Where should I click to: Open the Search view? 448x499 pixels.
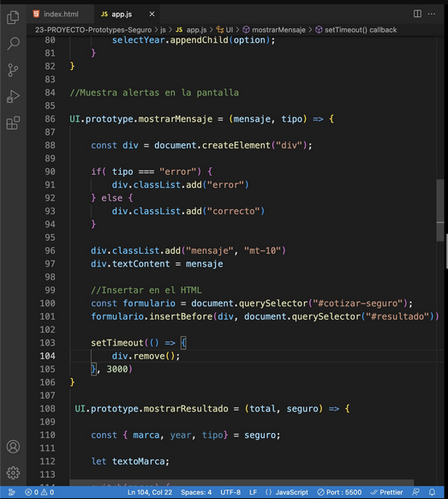pyautogui.click(x=13, y=43)
